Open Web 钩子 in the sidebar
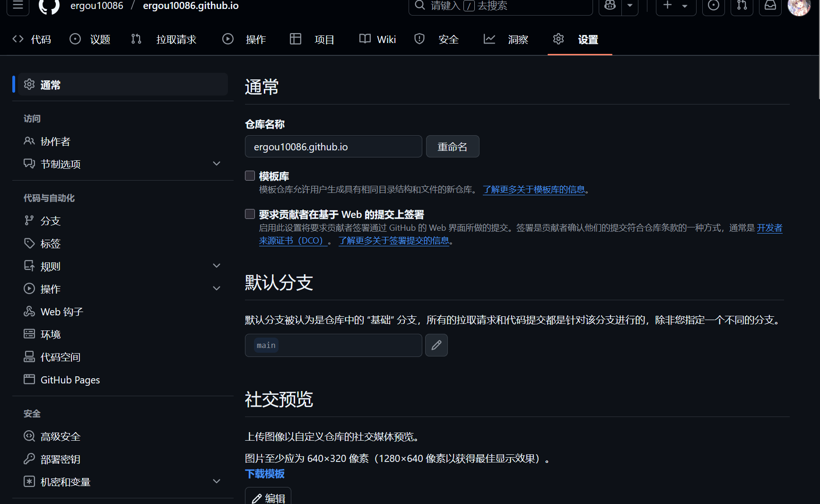The height and width of the screenshot is (504, 820). (x=123, y=312)
